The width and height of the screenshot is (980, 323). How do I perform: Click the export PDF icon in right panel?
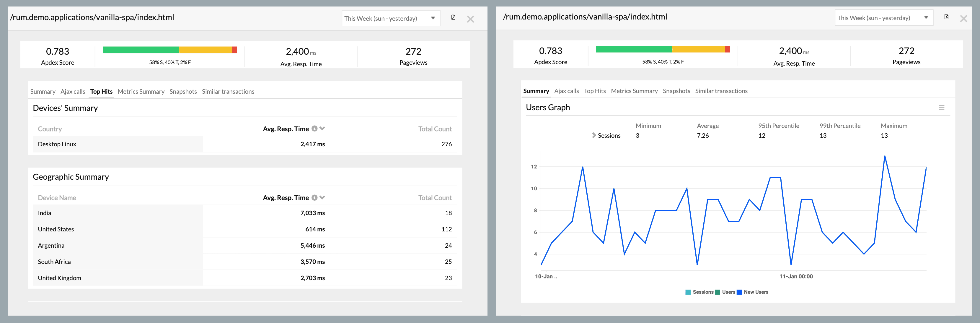946,17
